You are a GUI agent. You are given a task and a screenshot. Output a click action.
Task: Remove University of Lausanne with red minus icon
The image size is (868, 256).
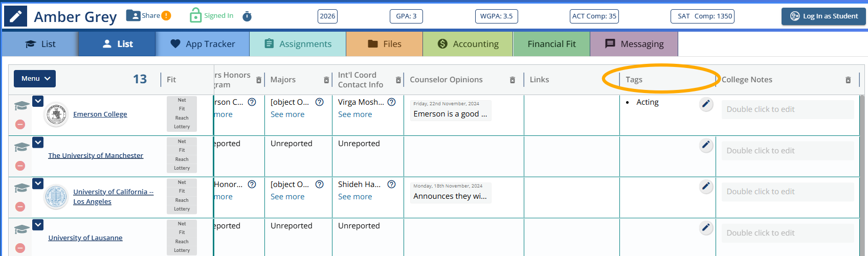tap(20, 248)
